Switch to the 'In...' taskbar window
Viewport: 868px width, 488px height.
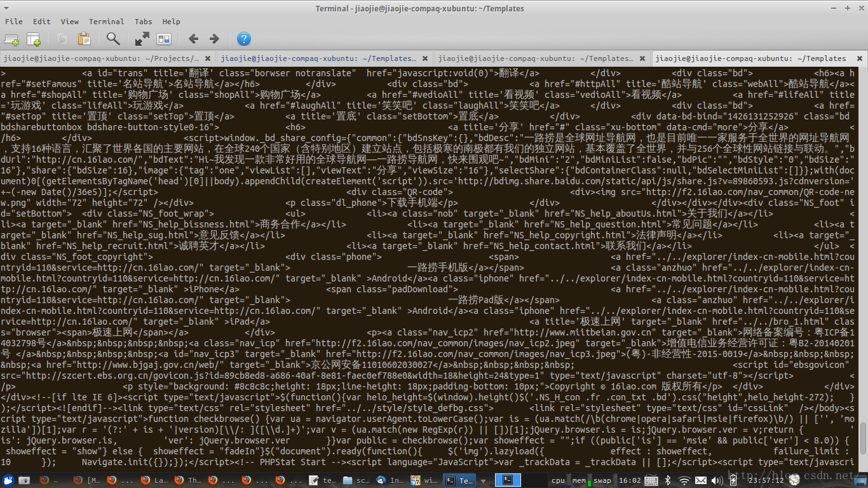click(x=389, y=480)
